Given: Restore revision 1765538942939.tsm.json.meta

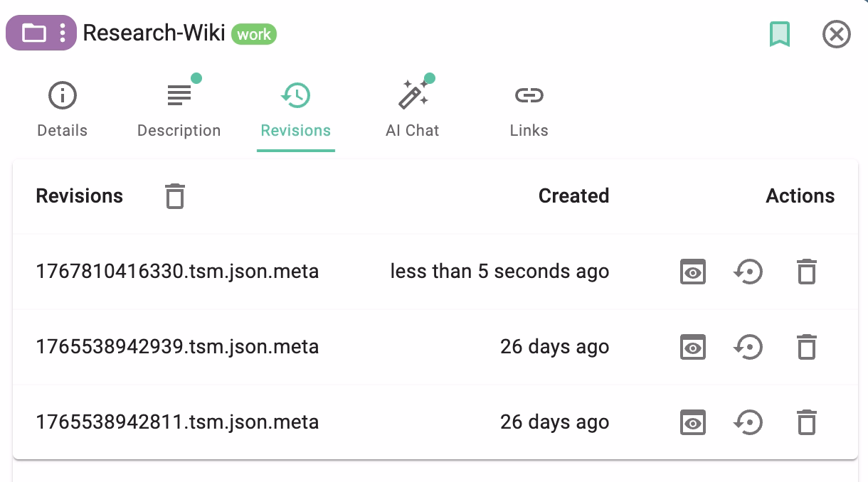Looking at the screenshot, I should (748, 347).
